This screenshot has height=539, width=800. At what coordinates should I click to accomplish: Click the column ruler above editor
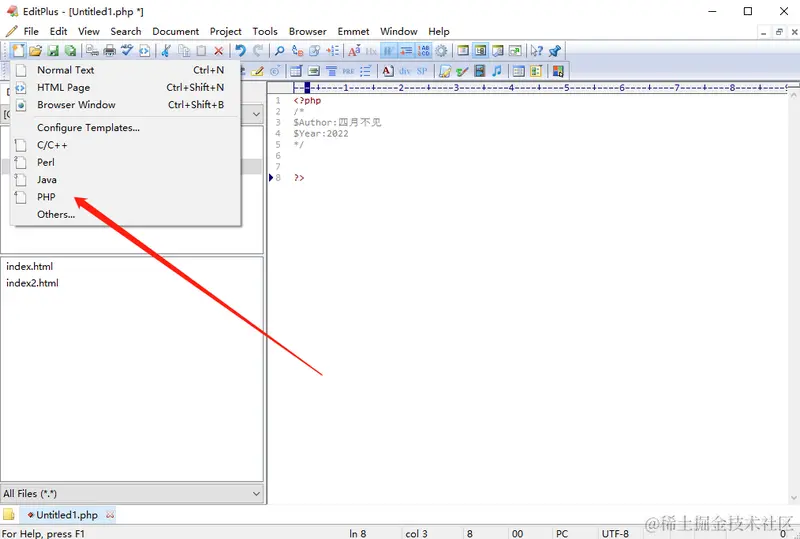(x=541, y=88)
